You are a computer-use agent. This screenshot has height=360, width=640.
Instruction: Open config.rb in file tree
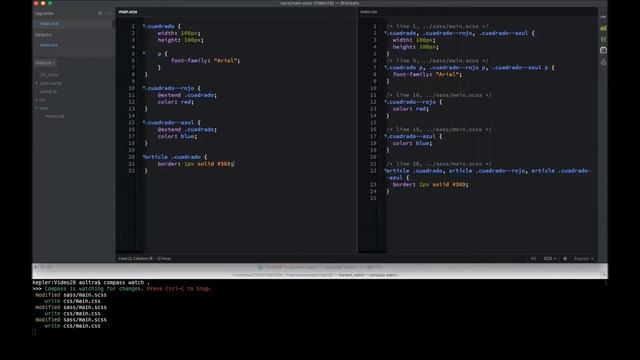pyautogui.click(x=49, y=91)
